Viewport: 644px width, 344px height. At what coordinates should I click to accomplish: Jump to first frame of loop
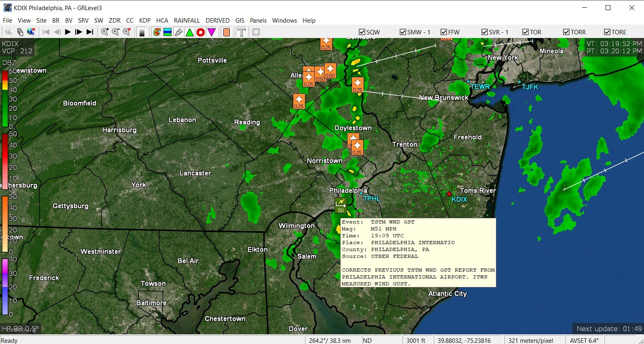(x=46, y=32)
